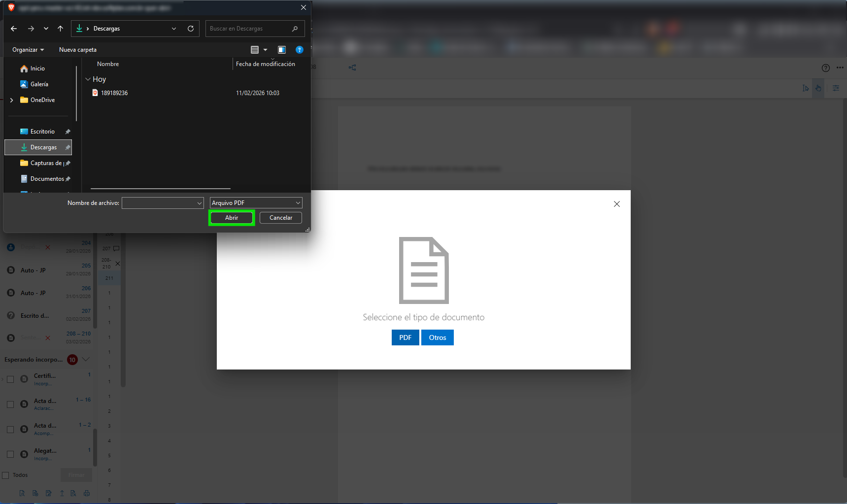Click the refresh icon beside Descargas path
Image resolution: width=847 pixels, height=504 pixels.
point(191,29)
